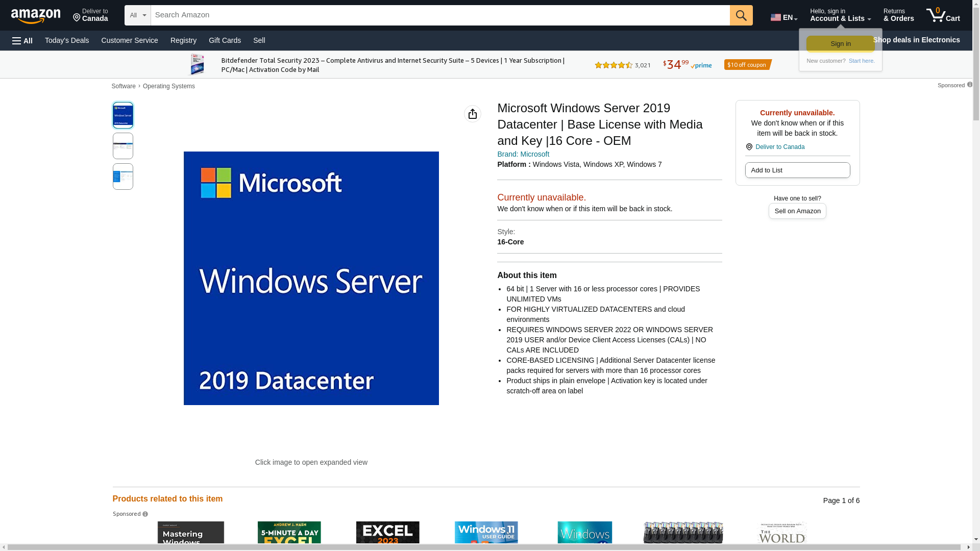The height and width of the screenshot is (551, 980).
Task: Click inside the Search Amazon field
Action: tap(439, 15)
